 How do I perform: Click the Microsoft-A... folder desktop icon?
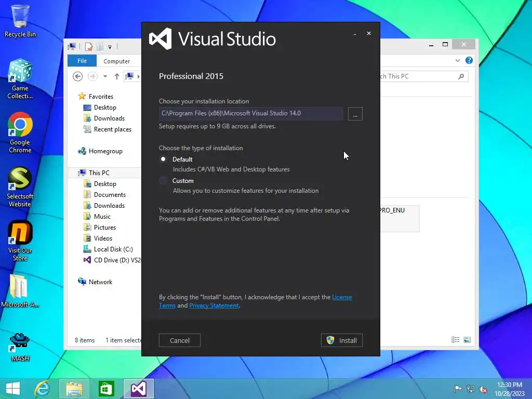pos(20,291)
